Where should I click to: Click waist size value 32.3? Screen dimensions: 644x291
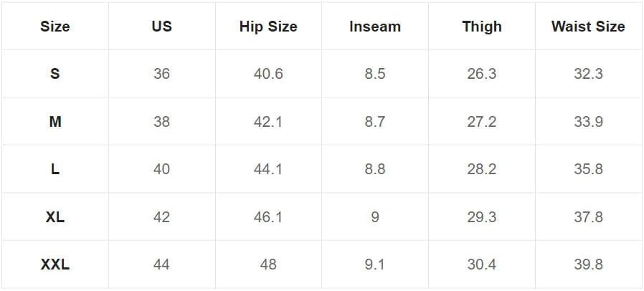coord(588,74)
